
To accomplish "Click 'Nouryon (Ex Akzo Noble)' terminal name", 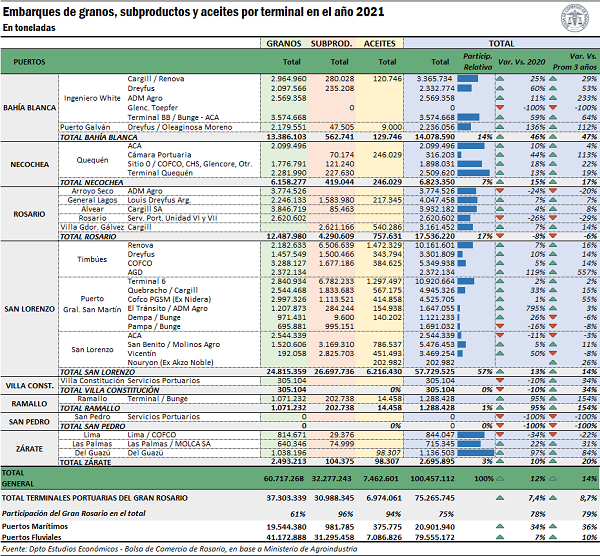I will coord(170,362).
